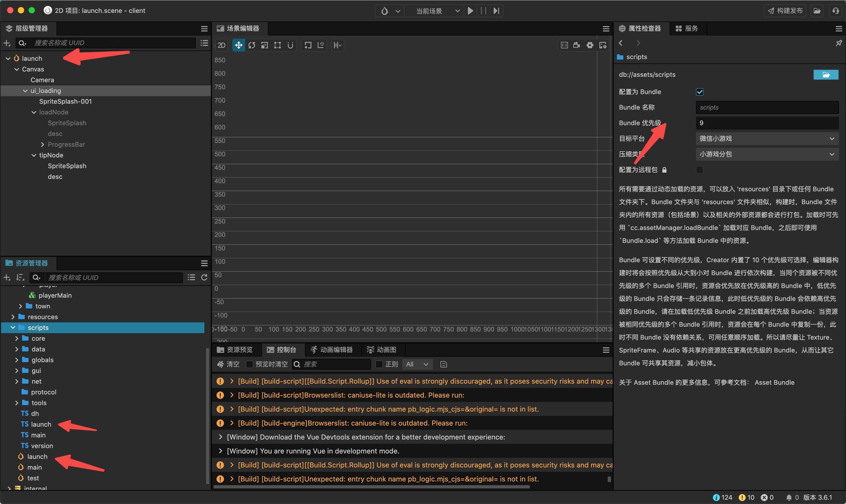Click the play preview button
The image size is (846, 504).
470,11
